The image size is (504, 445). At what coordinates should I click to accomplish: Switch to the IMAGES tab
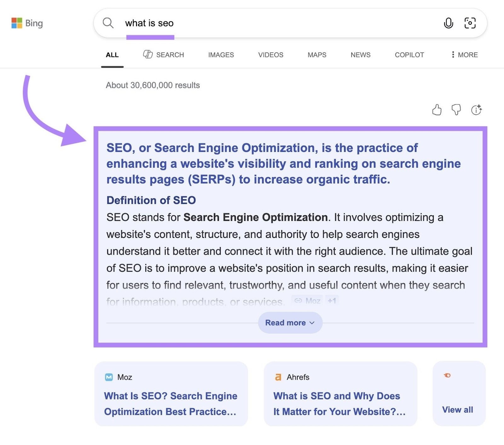220,55
